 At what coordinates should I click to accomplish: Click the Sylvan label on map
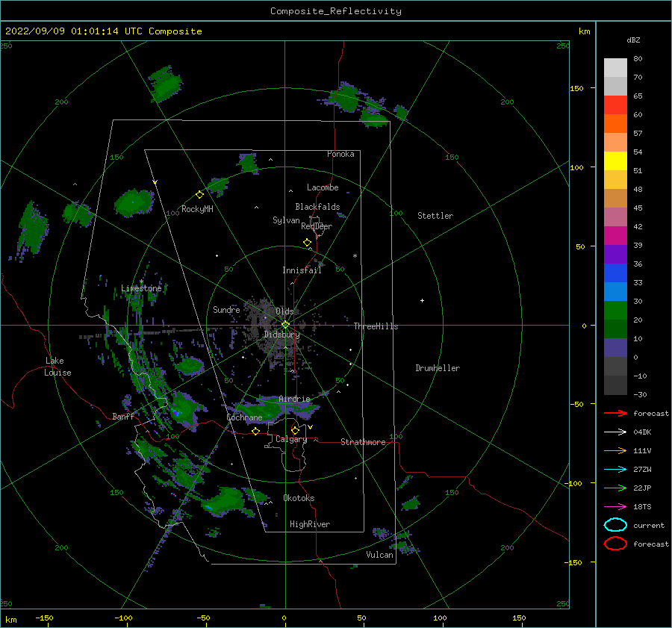(286, 220)
